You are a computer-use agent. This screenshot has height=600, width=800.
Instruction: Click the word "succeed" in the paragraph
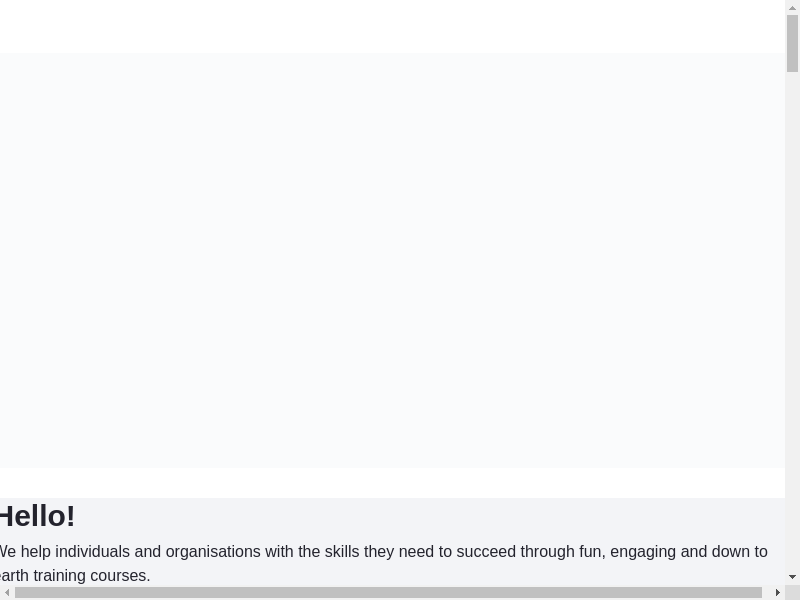486,552
